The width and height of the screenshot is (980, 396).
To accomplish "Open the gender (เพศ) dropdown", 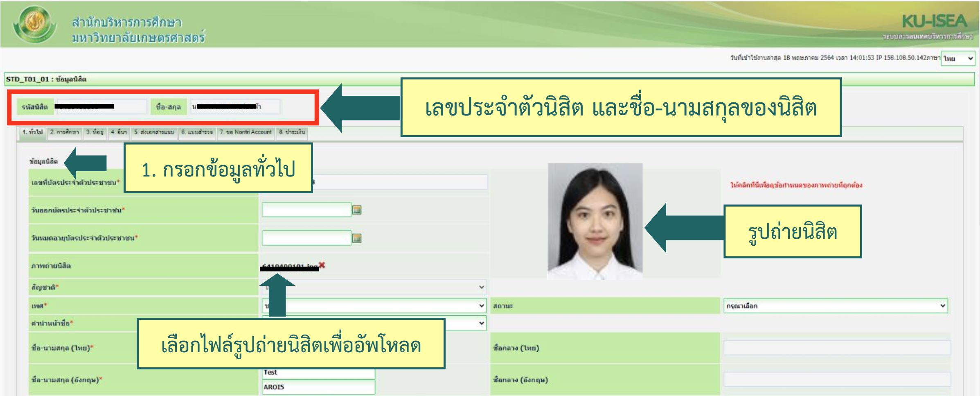I will [x=481, y=306].
